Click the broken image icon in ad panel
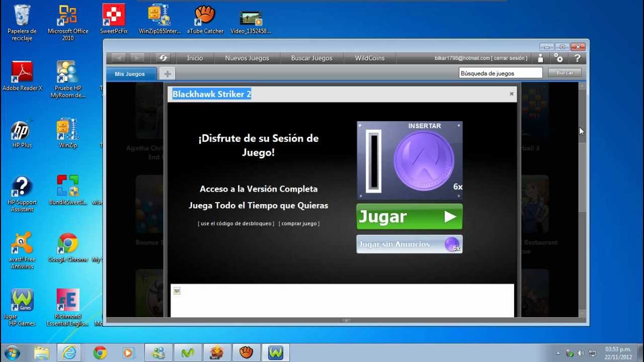 tap(177, 291)
